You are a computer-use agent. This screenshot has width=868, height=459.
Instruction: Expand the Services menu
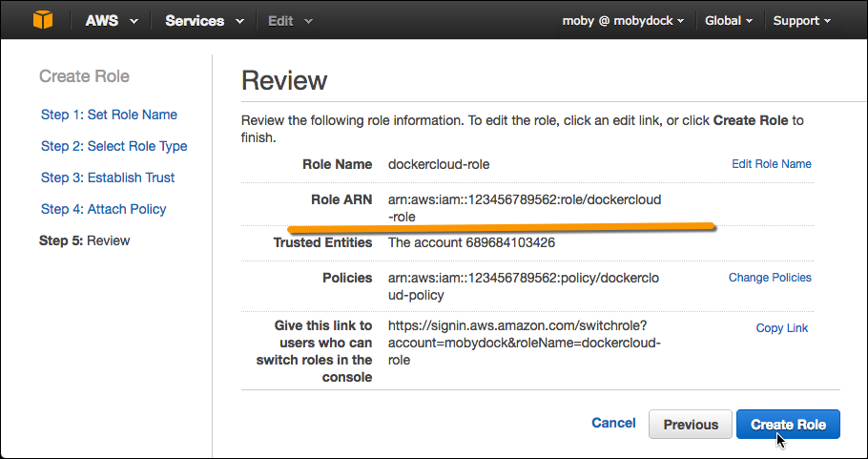pos(204,21)
